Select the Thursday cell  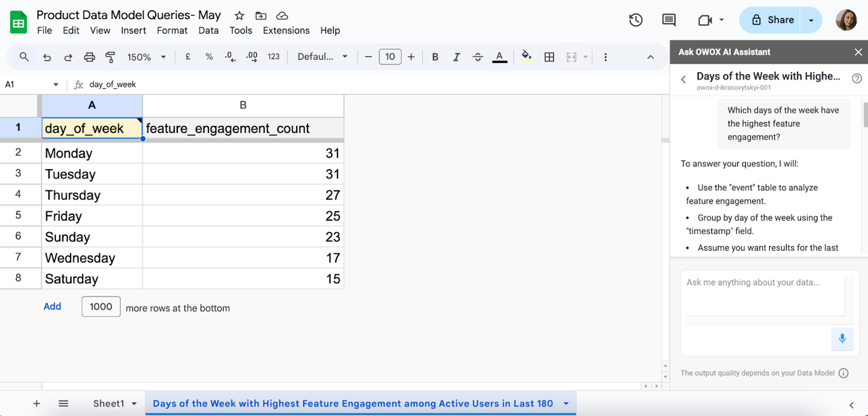pyautogui.click(x=92, y=195)
